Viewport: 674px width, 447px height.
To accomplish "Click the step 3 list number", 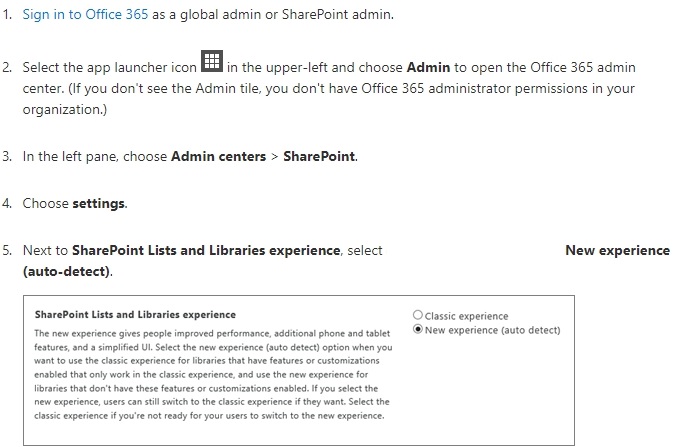I will 8,157.
